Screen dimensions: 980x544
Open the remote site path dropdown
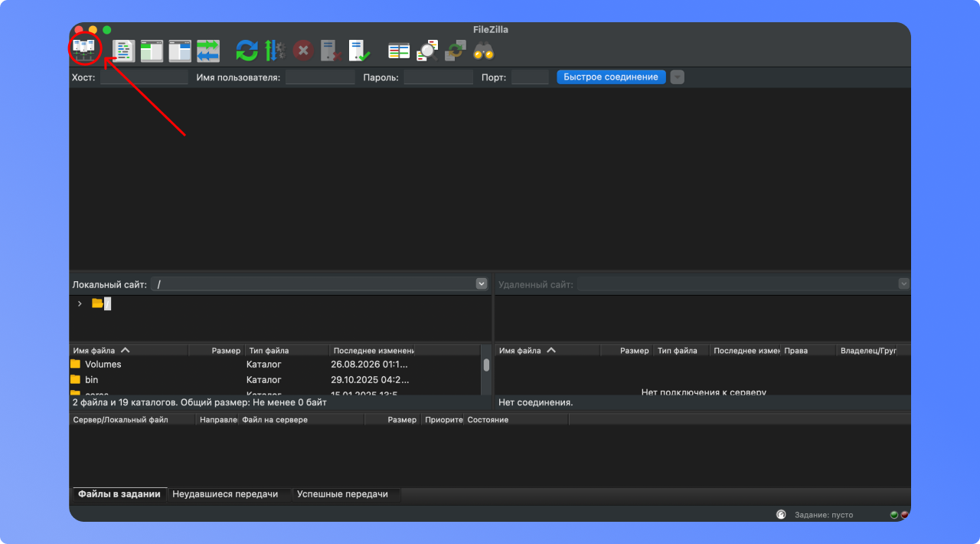coord(904,283)
